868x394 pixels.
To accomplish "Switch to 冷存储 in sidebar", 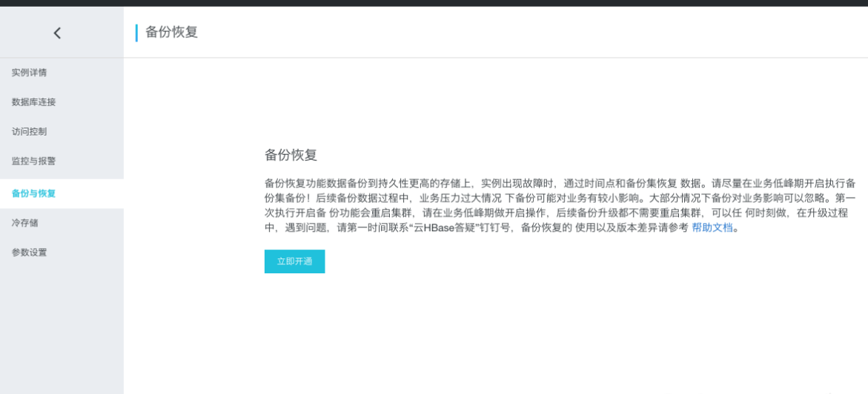I will click(24, 223).
